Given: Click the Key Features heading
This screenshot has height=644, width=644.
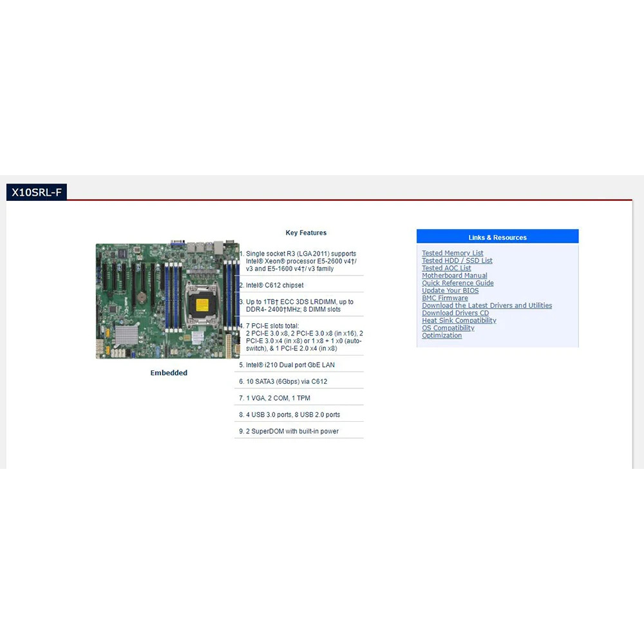Looking at the screenshot, I should tap(306, 232).
